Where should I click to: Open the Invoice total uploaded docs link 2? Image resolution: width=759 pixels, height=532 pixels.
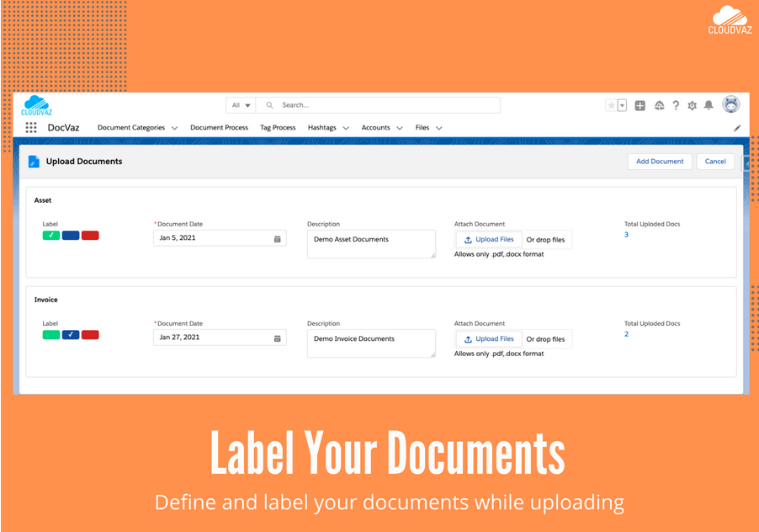[626, 334]
